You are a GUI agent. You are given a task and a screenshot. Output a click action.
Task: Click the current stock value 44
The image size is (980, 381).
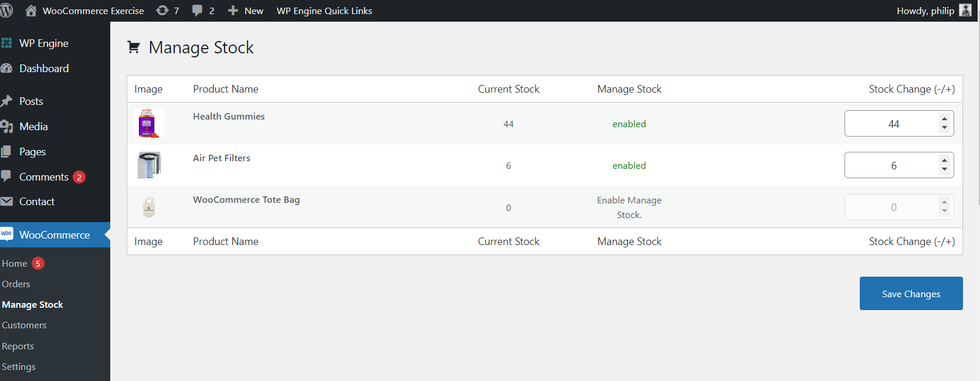pyautogui.click(x=508, y=124)
